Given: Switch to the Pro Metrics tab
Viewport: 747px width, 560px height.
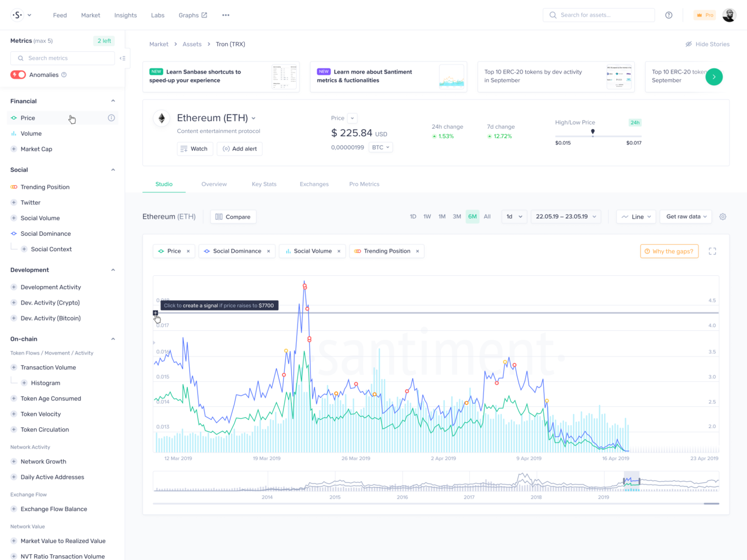Looking at the screenshot, I should (x=364, y=184).
